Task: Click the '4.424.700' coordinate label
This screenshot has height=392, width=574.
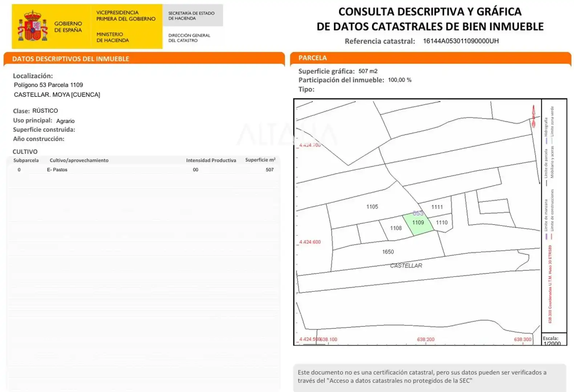Action: (310, 145)
